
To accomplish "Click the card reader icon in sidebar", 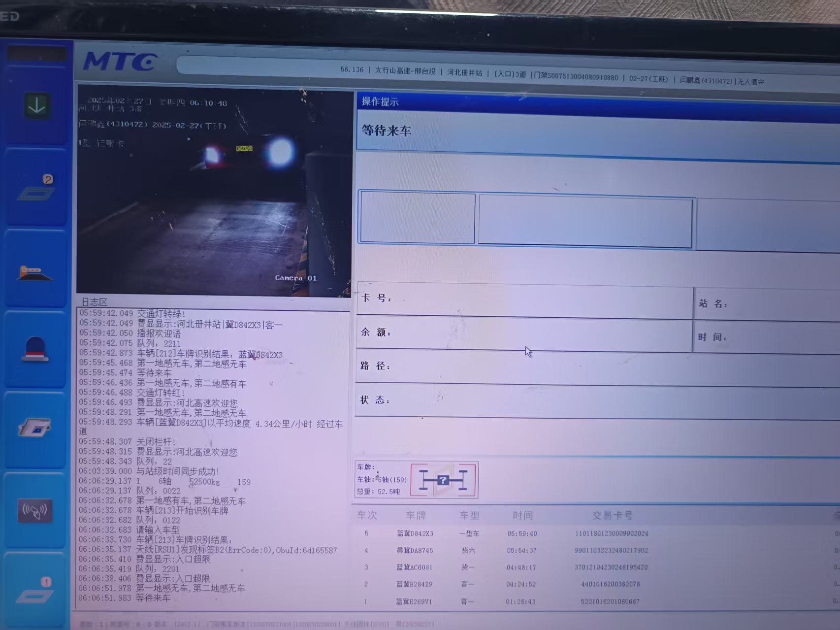I will [x=34, y=427].
